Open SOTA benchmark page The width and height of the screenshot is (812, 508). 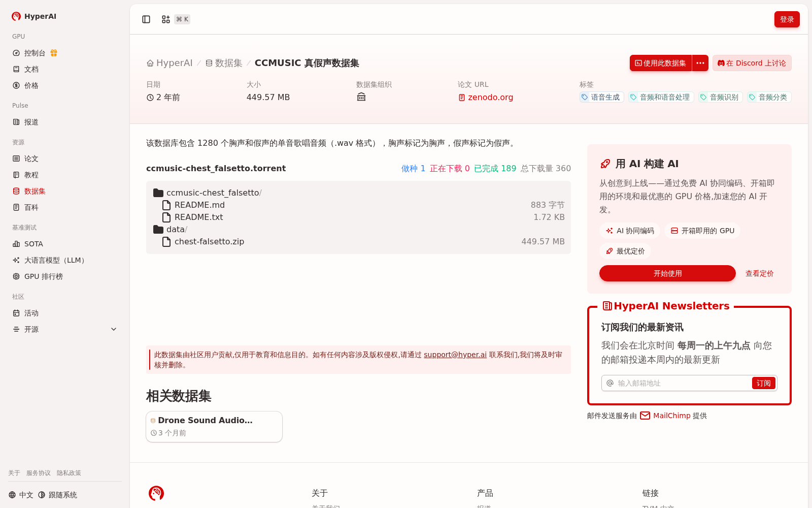tap(65, 244)
